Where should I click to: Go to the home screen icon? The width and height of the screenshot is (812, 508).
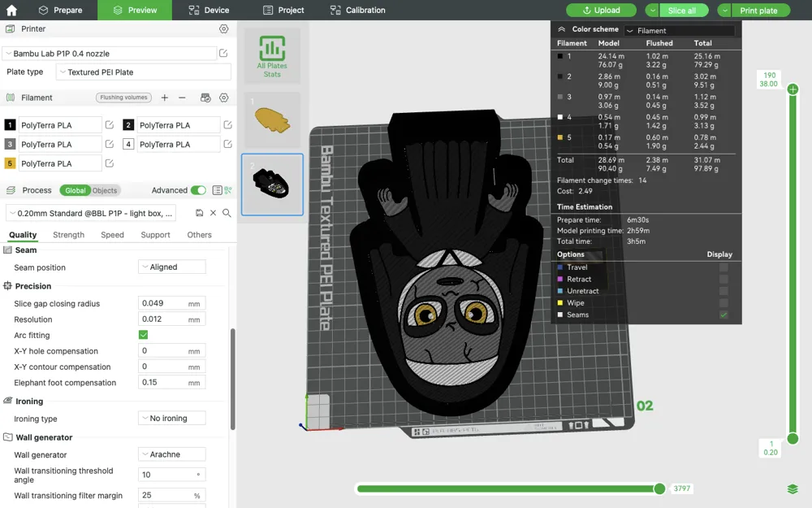coord(11,10)
